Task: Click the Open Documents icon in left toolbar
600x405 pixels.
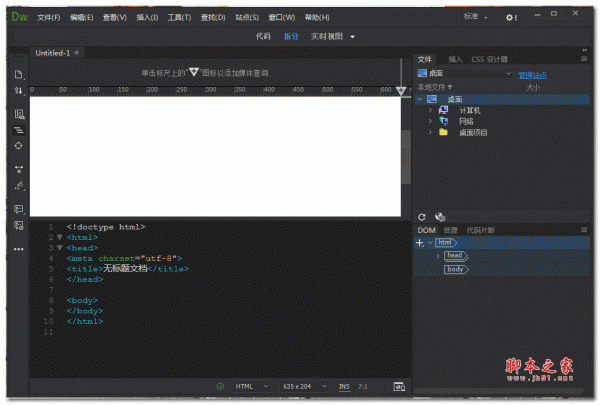Action: coord(18,75)
